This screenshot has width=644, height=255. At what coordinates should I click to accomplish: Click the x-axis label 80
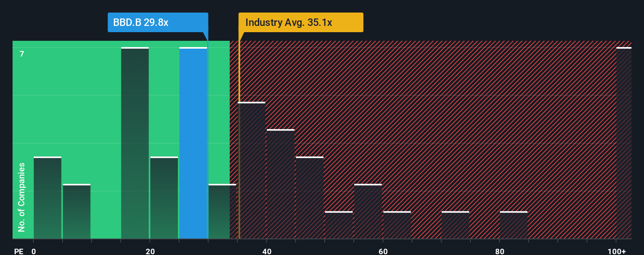click(499, 251)
